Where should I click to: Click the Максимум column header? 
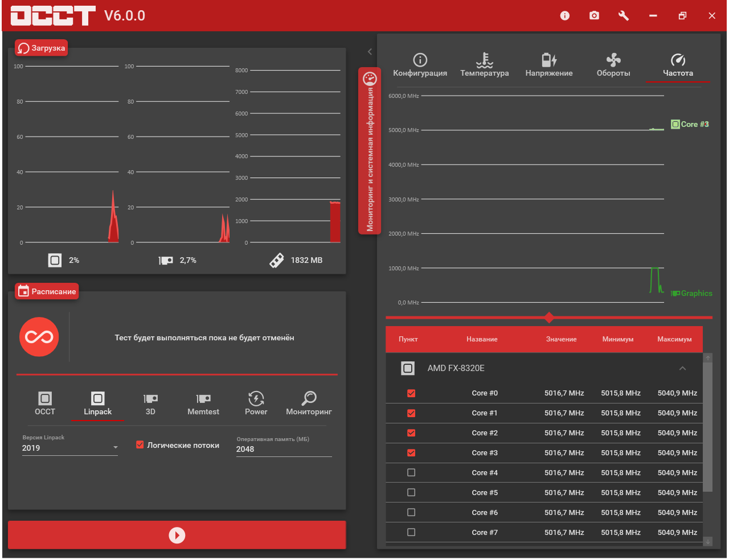(674, 339)
